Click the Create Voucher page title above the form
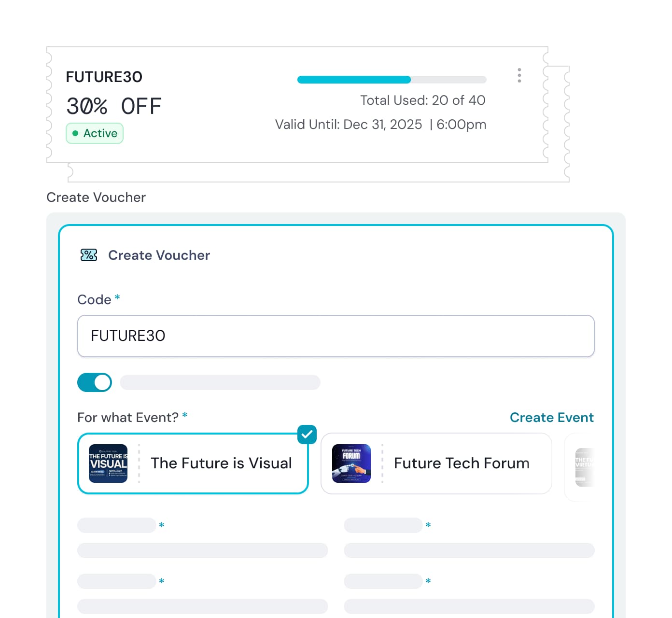 (x=96, y=197)
